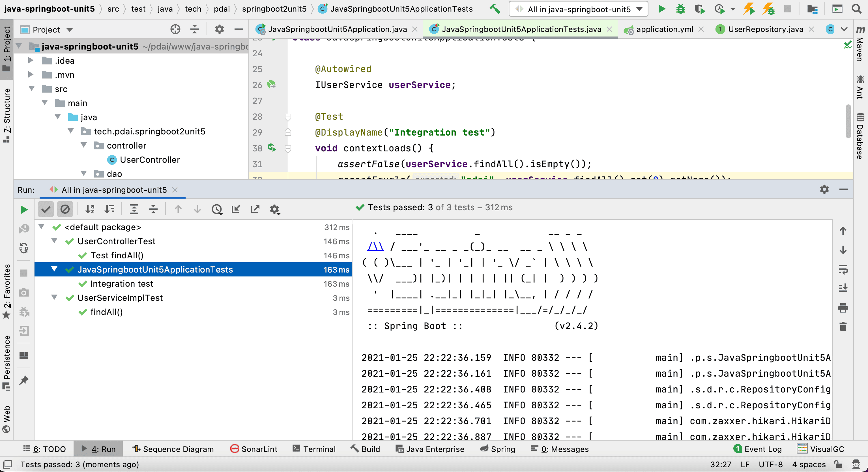Toggle the Show Passed tests checkmark button
868x472 pixels.
coord(46,210)
